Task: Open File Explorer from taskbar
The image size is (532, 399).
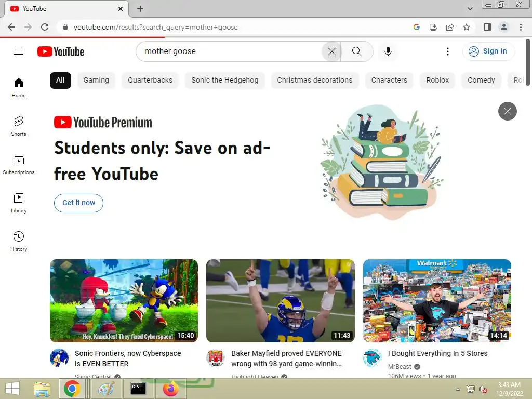Action: [42, 389]
